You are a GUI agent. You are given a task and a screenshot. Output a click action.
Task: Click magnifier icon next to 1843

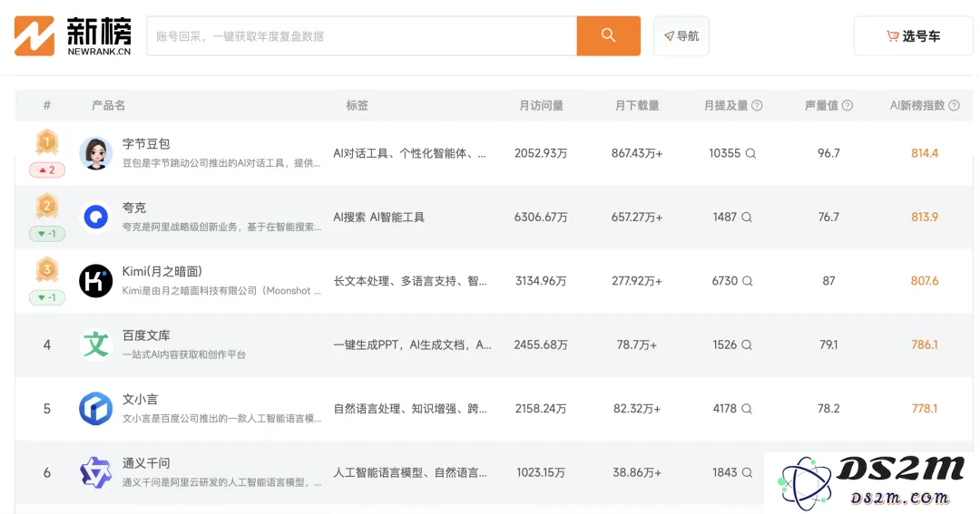(748, 473)
